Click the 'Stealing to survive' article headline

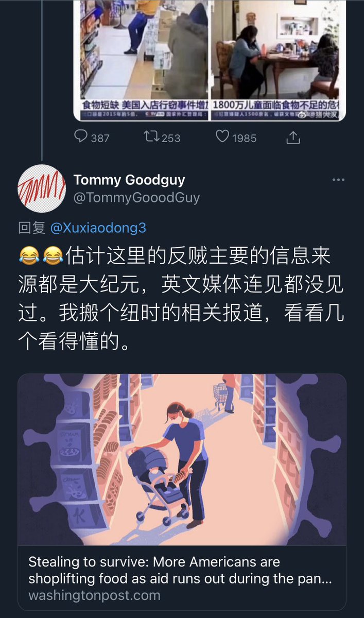coord(180,571)
